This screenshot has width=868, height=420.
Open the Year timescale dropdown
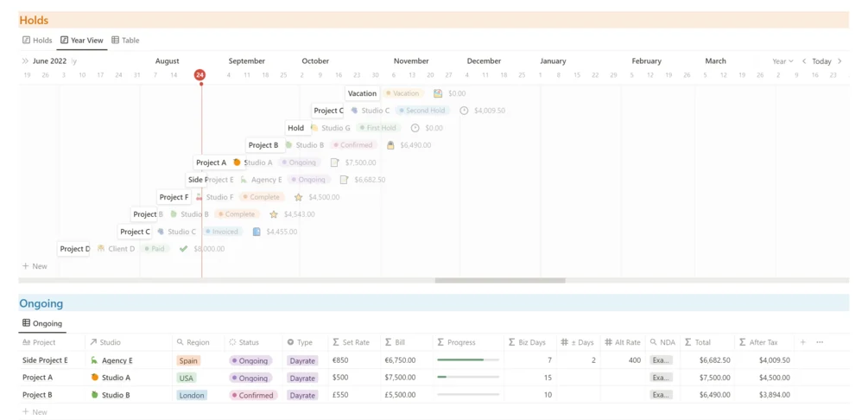coord(782,61)
